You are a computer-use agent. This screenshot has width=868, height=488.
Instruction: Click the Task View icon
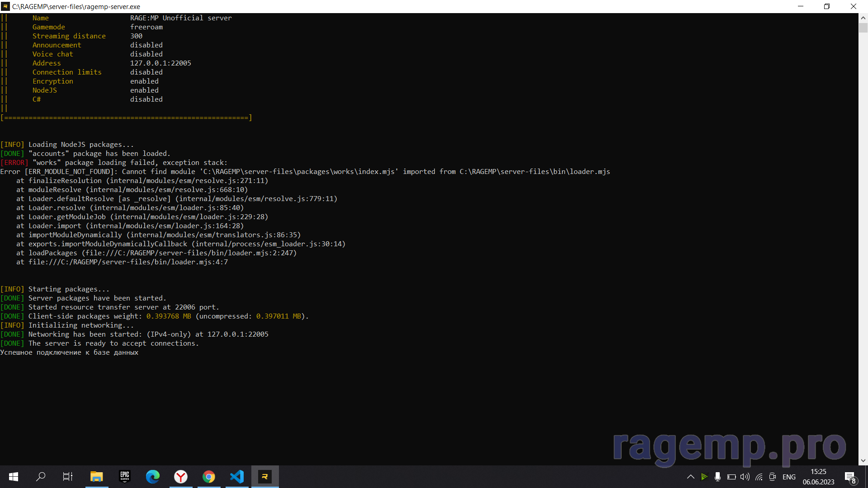68,477
